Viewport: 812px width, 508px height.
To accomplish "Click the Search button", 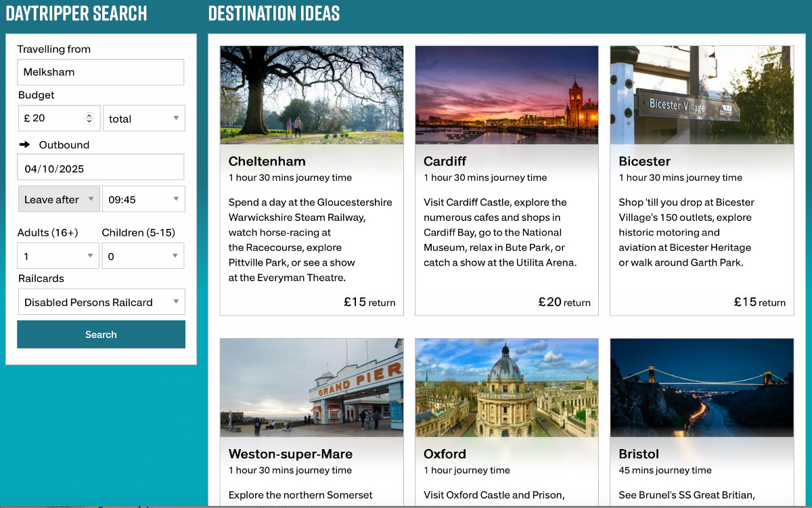I will [x=101, y=335].
